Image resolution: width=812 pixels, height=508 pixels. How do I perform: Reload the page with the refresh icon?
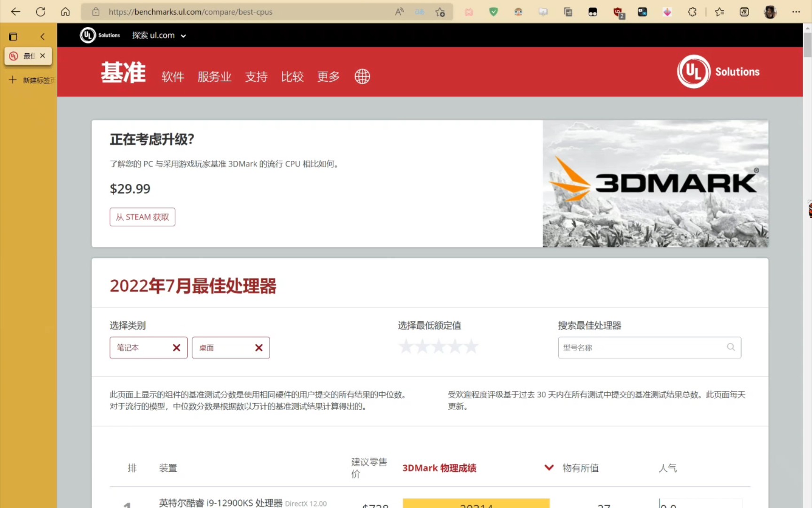coord(40,12)
